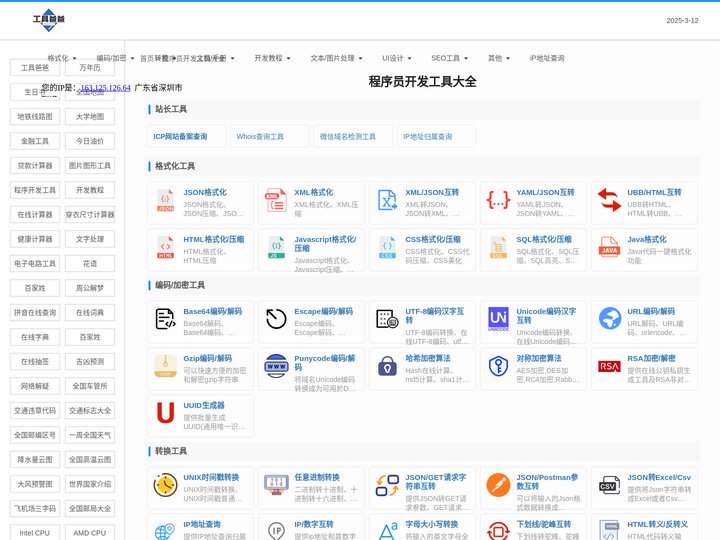
Task: Click the HTML格式化/压缩 icon
Action: [x=165, y=248]
